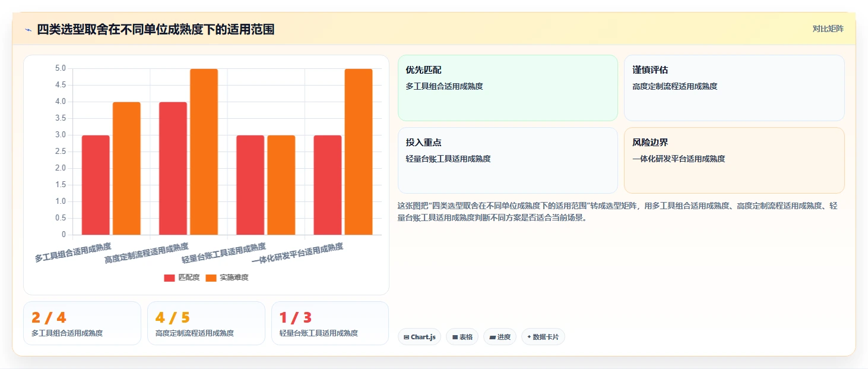Click the y-axis value 5.0
This screenshot has width=868, height=369.
pyautogui.click(x=60, y=68)
